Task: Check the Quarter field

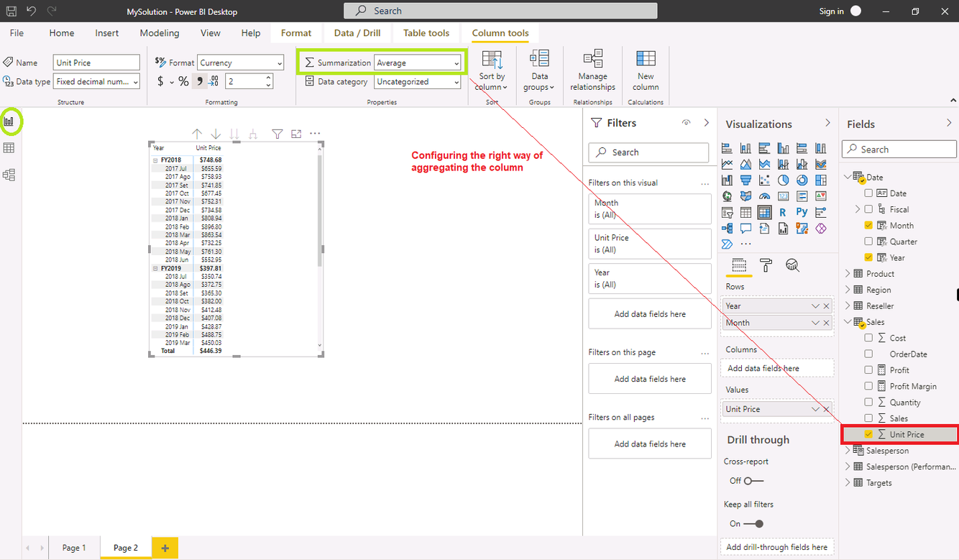Action: click(868, 242)
